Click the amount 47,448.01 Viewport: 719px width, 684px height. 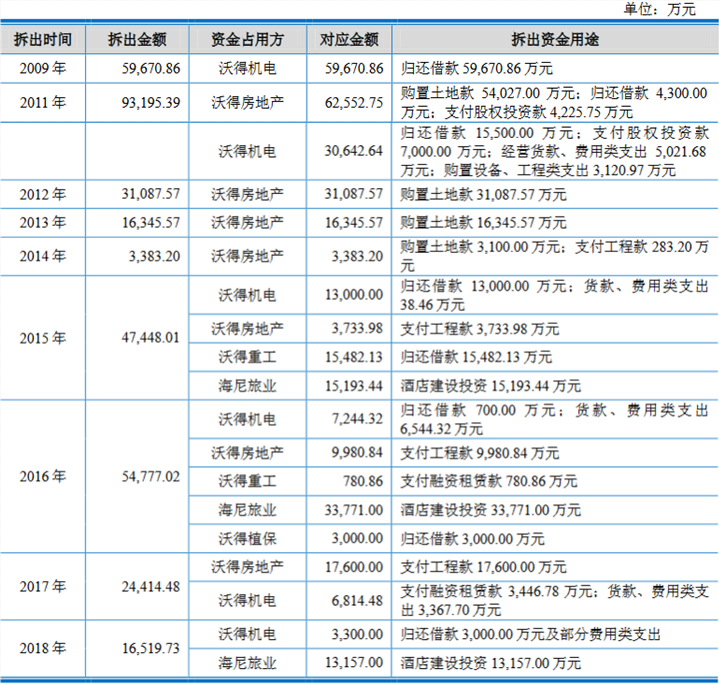(151, 338)
